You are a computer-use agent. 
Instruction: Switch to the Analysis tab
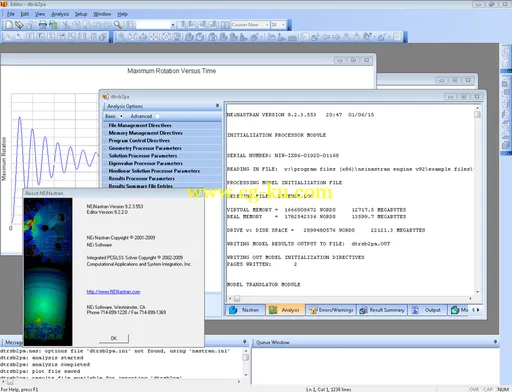[285, 310]
